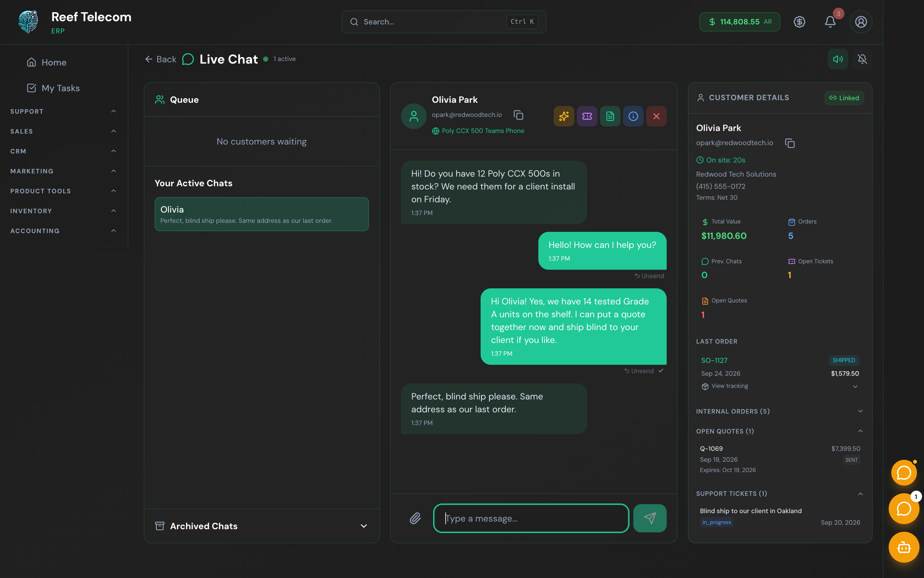Open 'Blind ship to our client in Oakland' ticket

(750, 511)
